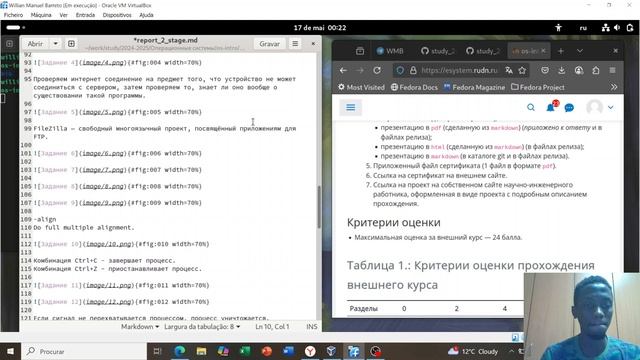Open Yandex Browser from taskbar
This screenshot has width=640, height=360.
pyautogui.click(x=310, y=351)
